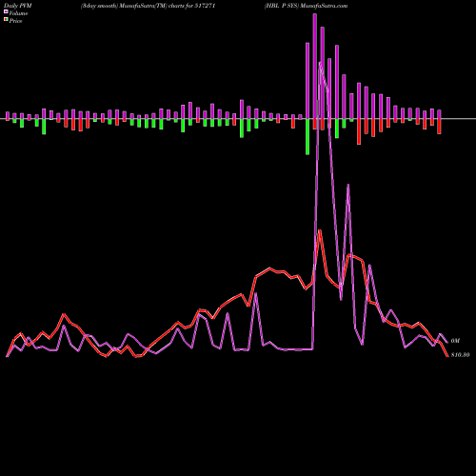
Task: Click the 'Volume' legend label
Action: tap(18, 13)
